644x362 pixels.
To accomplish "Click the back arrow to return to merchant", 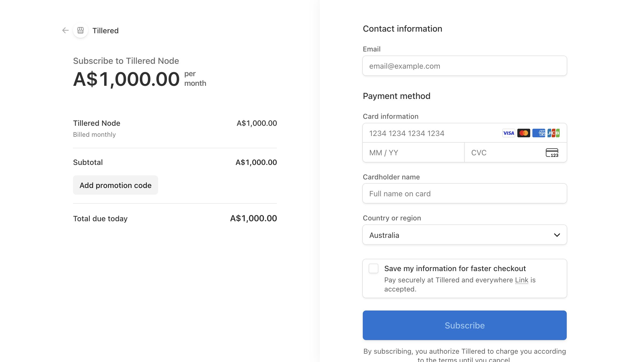I will point(65,30).
